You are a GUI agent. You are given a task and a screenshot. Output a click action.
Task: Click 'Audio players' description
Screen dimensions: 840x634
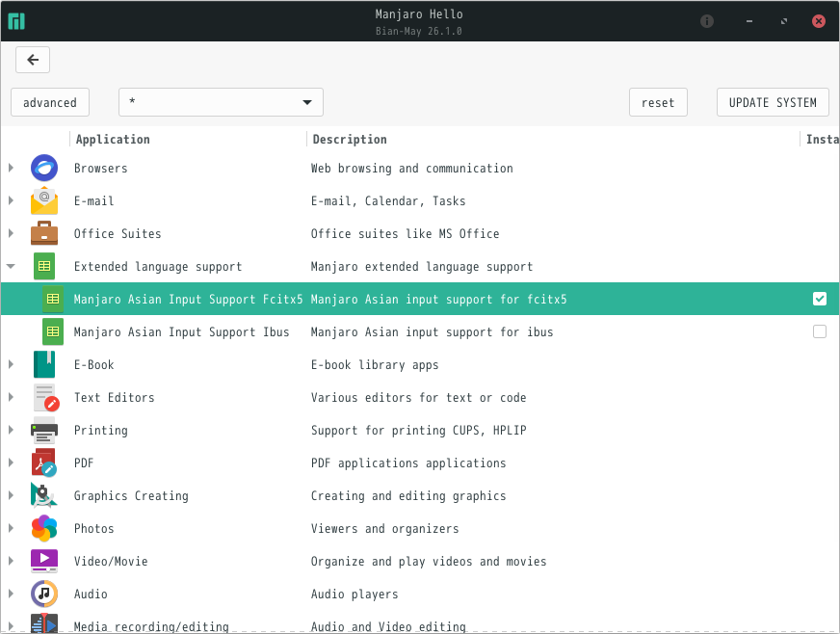[354, 594]
